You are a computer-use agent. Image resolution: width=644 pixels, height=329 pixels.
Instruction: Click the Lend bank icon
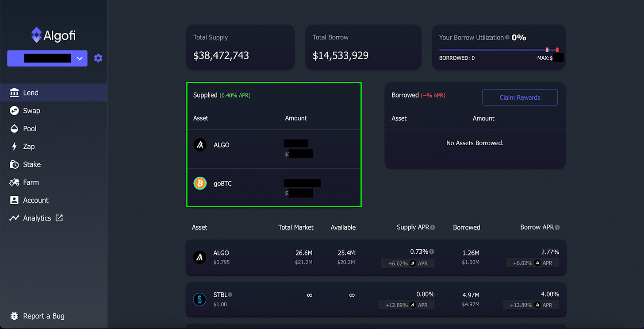[x=15, y=93]
